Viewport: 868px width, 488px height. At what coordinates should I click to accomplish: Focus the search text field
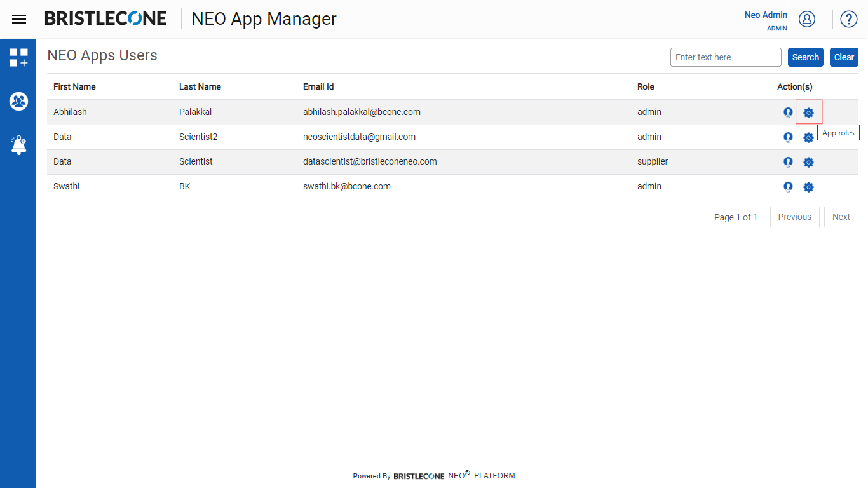(726, 57)
